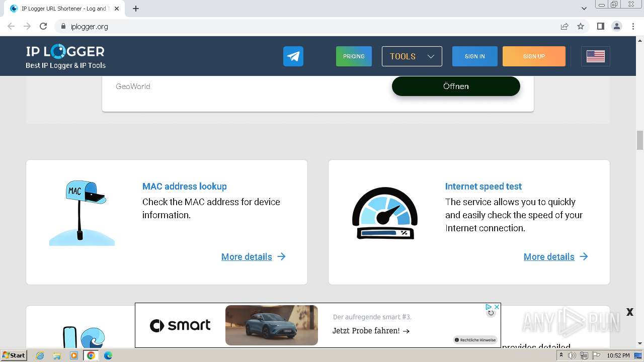The width and height of the screenshot is (644, 362).
Task: Click the forward navigation arrow
Action: (x=27, y=26)
